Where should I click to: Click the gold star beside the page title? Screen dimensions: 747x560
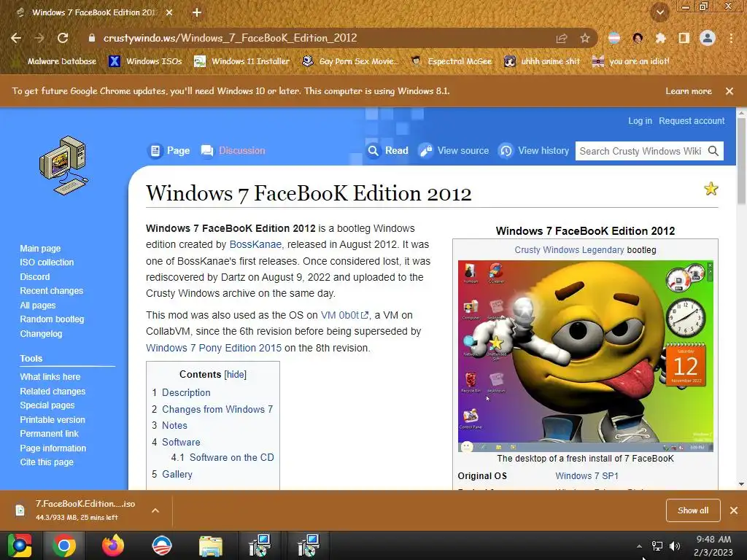[711, 189]
